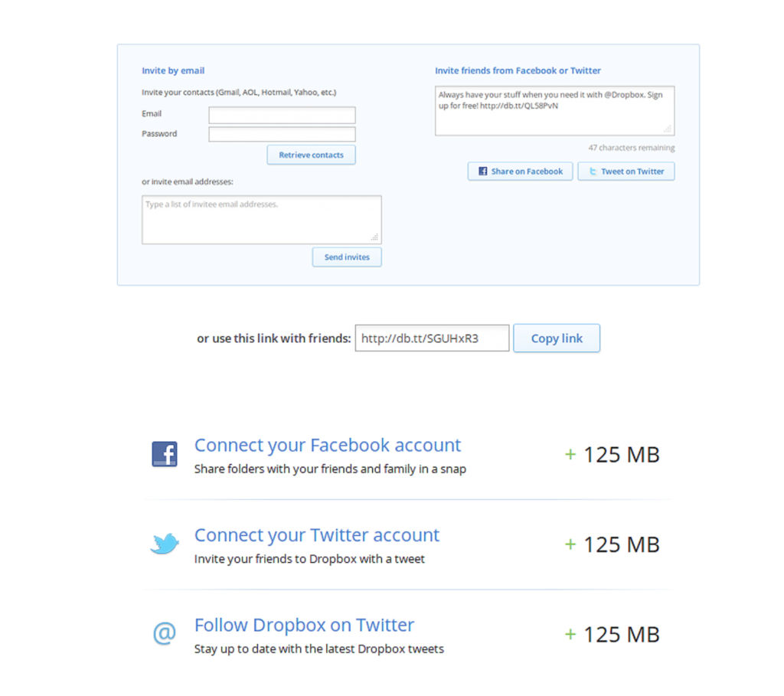The image size is (784, 696).
Task: Click inside the Email input field
Action: [x=282, y=115]
